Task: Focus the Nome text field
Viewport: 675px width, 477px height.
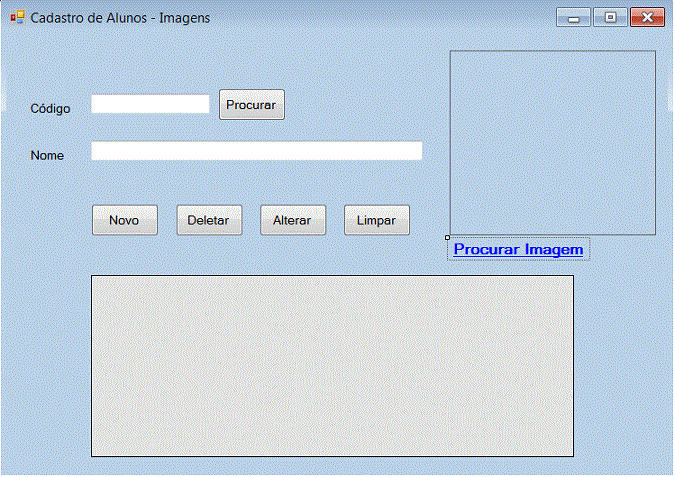Action: 257,151
